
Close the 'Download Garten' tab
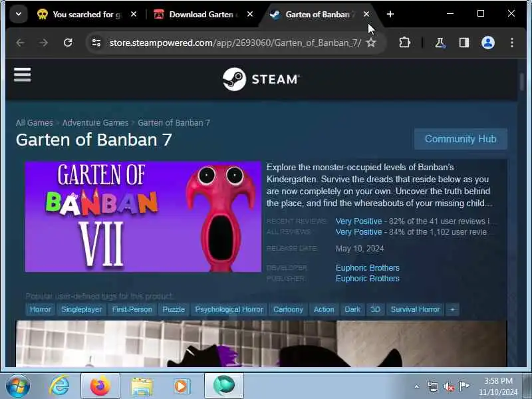pos(250,14)
